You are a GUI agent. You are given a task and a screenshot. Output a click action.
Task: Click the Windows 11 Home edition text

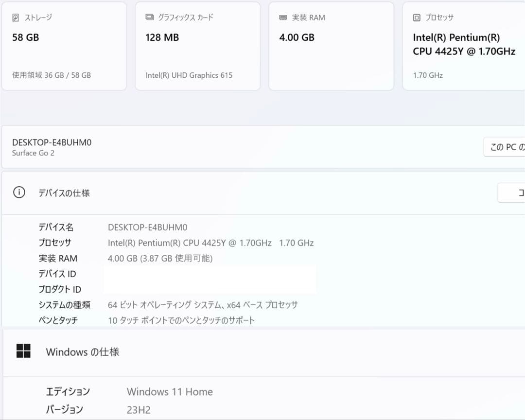pos(169,392)
